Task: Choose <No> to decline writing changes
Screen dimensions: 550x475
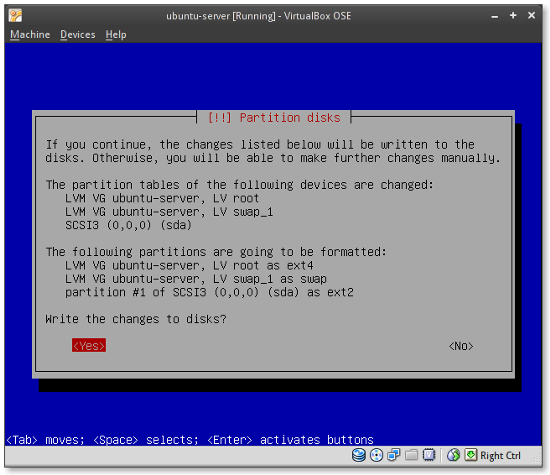Action: [461, 346]
